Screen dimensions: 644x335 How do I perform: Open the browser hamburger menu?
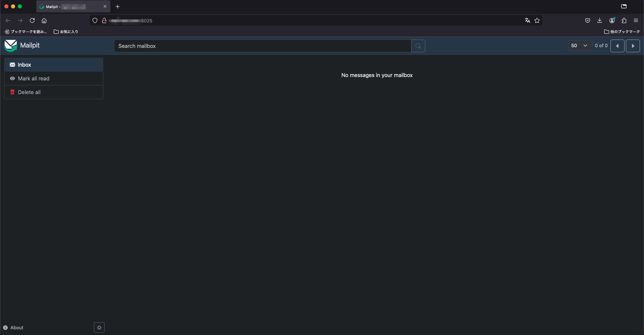[636, 20]
